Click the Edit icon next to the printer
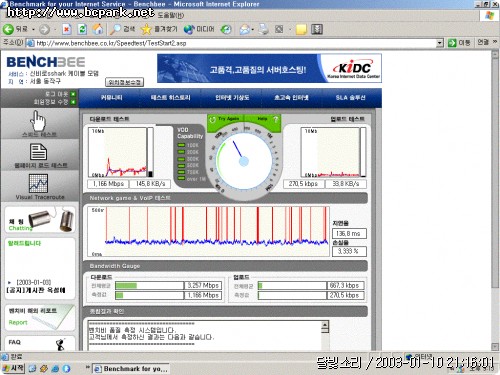This screenshot has height=375, width=500. point(279,29)
